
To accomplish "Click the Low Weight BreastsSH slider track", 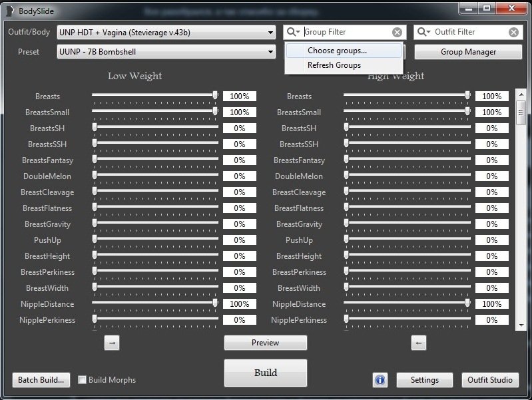I will pos(156,126).
